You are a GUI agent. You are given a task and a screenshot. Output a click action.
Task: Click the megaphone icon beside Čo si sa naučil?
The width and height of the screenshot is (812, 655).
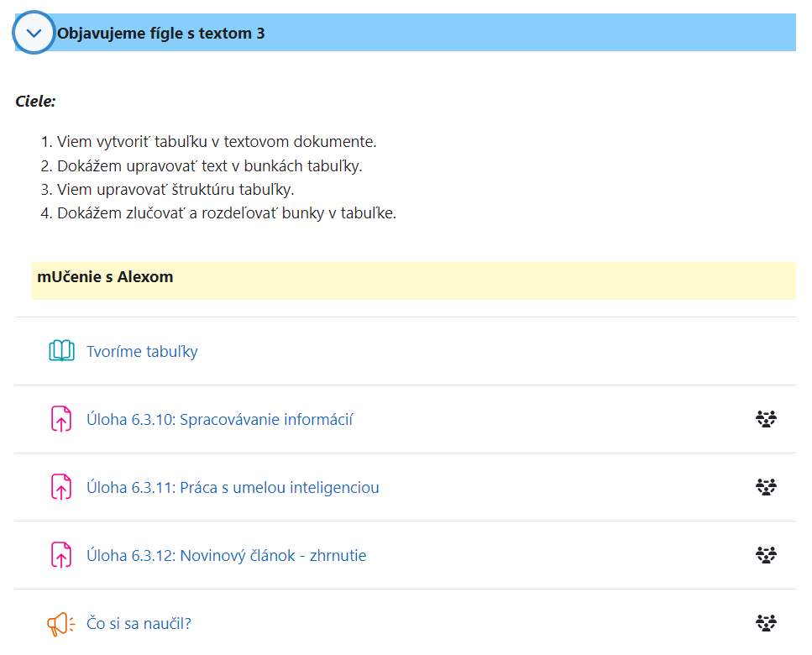61,623
